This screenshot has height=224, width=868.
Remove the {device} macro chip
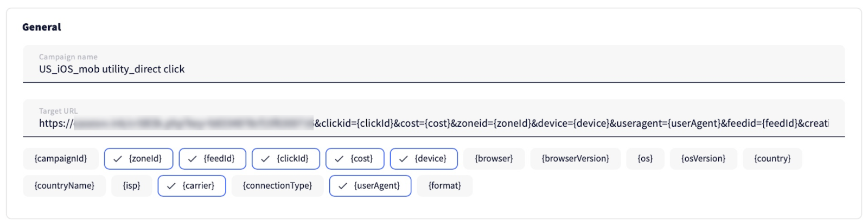[424, 159]
